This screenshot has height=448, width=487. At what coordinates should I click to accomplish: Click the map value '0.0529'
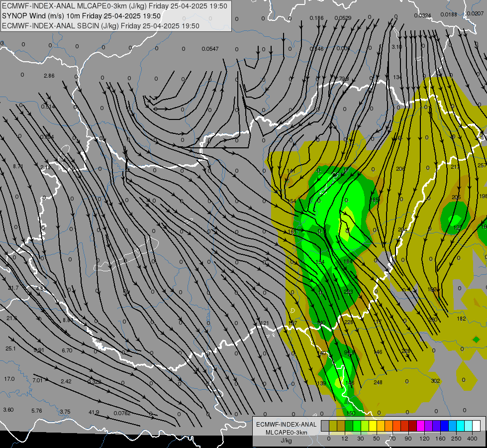pos(343,18)
